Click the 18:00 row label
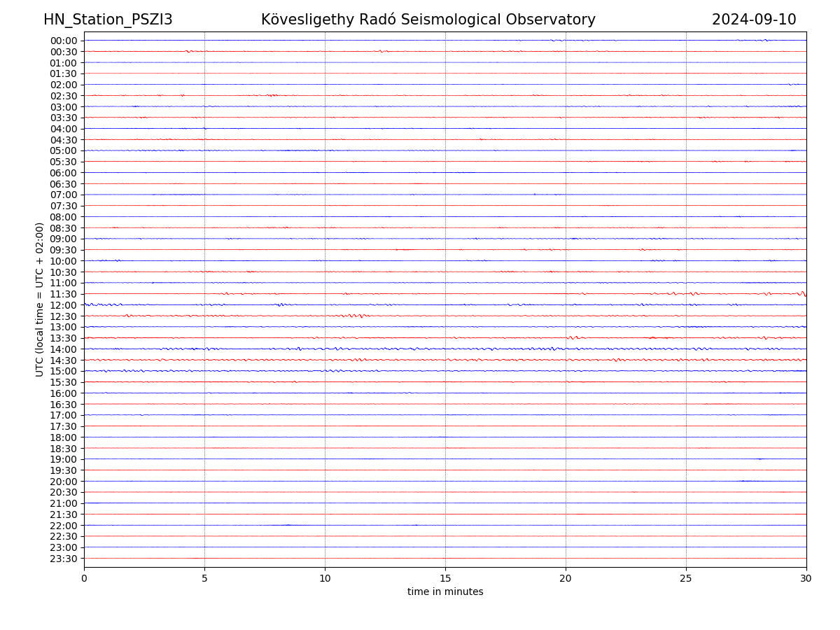This screenshot has width=840, height=630. pyautogui.click(x=64, y=437)
